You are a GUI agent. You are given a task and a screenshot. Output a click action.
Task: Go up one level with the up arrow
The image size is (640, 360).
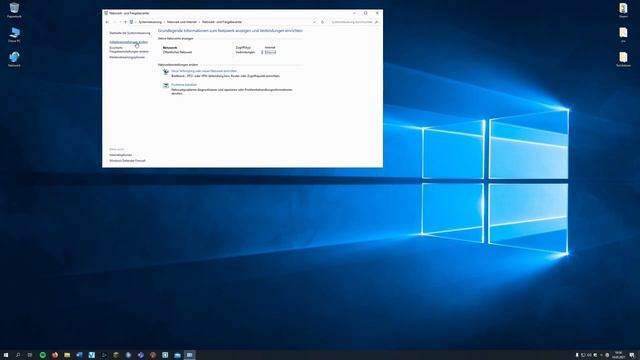coord(125,22)
